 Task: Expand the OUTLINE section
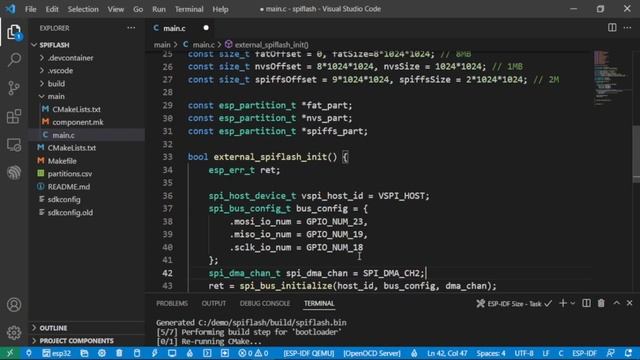click(x=87, y=328)
